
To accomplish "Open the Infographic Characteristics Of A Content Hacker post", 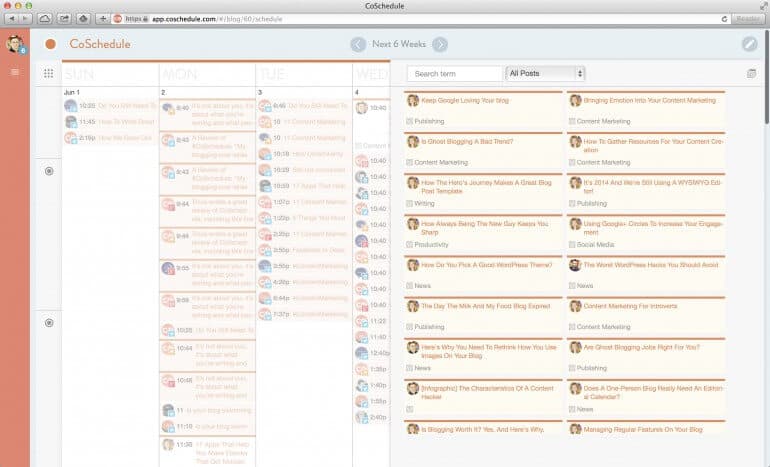I will tap(487, 392).
